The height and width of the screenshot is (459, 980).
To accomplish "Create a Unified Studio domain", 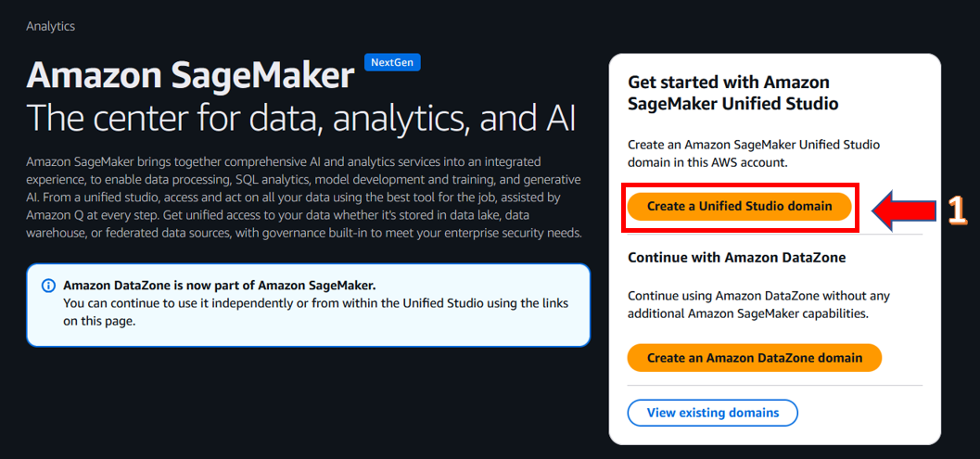I will coord(739,207).
